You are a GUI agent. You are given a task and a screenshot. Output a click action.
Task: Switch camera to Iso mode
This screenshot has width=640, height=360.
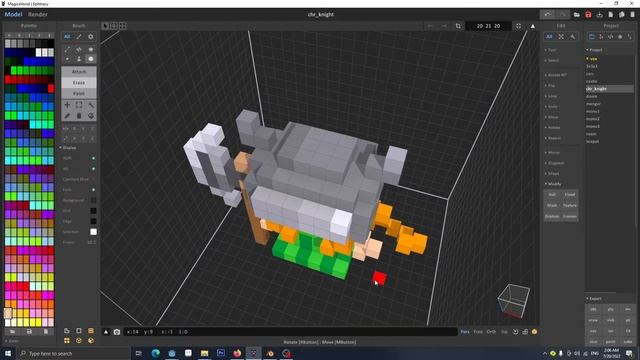pos(504,332)
